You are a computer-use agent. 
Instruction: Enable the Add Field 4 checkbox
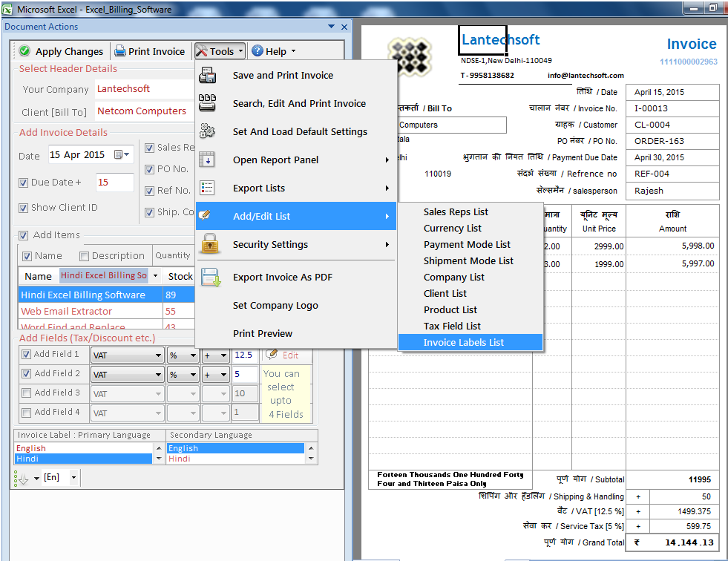pos(27,413)
